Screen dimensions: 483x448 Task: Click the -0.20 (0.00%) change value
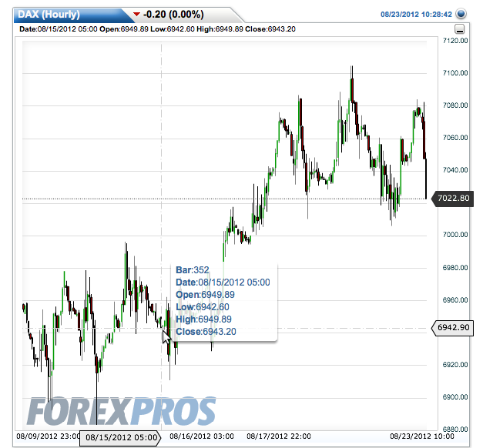[x=173, y=15]
